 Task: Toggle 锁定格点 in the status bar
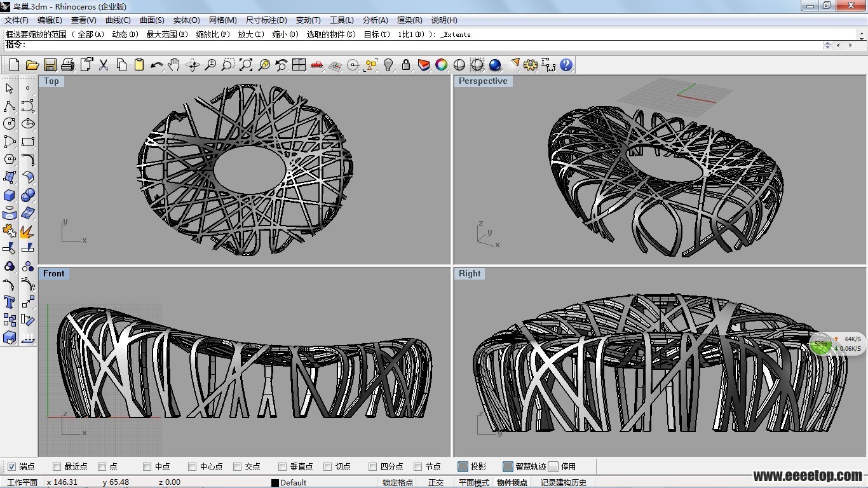click(398, 482)
